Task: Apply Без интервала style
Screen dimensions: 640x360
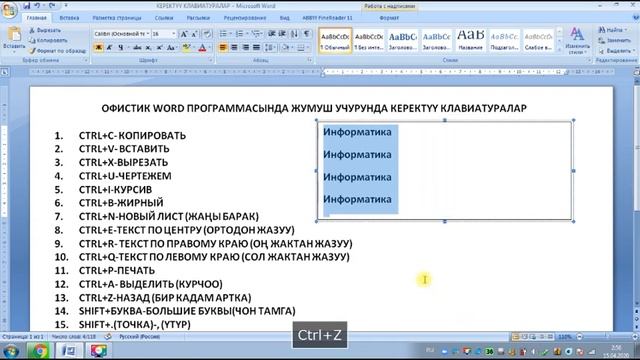Action: pyautogui.click(x=369, y=40)
